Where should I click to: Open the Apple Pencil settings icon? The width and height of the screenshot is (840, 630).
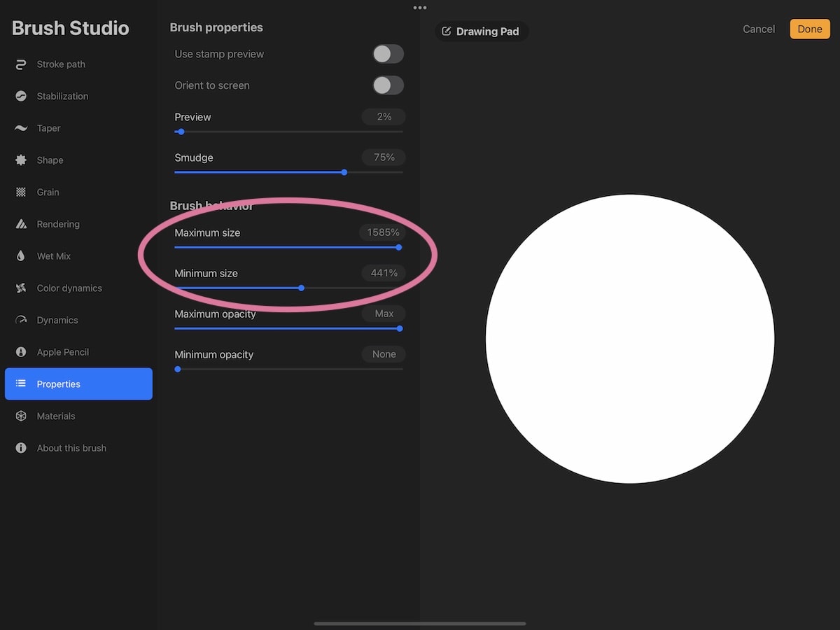[x=21, y=352]
